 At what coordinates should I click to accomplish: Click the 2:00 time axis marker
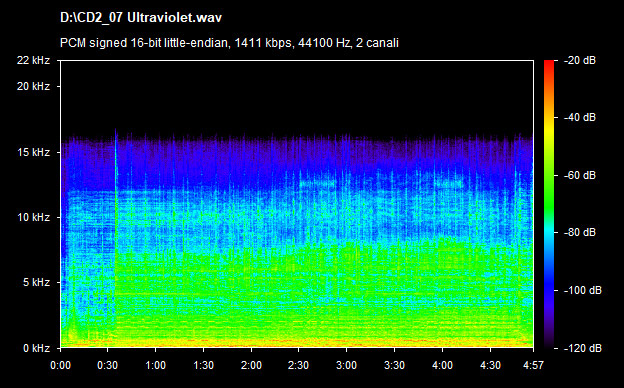pyautogui.click(x=251, y=365)
